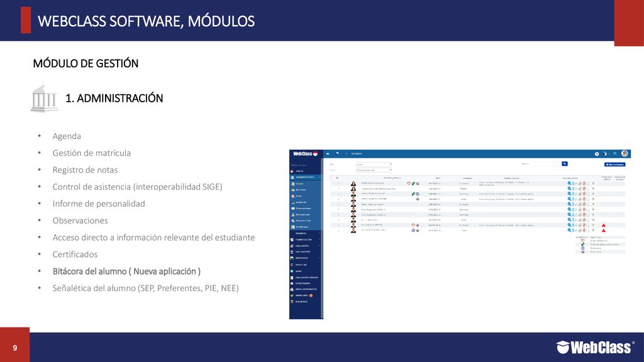The height and width of the screenshot is (362, 644).
Task: Click the Notas icon in the sidebar submenu
Action: click(293, 196)
